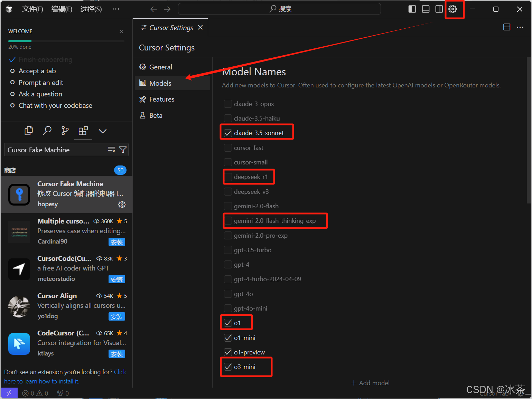Open the overflow menu ellipsis in menu bar

[116, 9]
